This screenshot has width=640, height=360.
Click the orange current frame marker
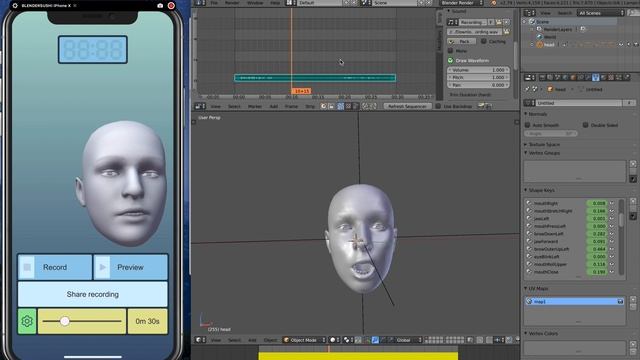302,91
